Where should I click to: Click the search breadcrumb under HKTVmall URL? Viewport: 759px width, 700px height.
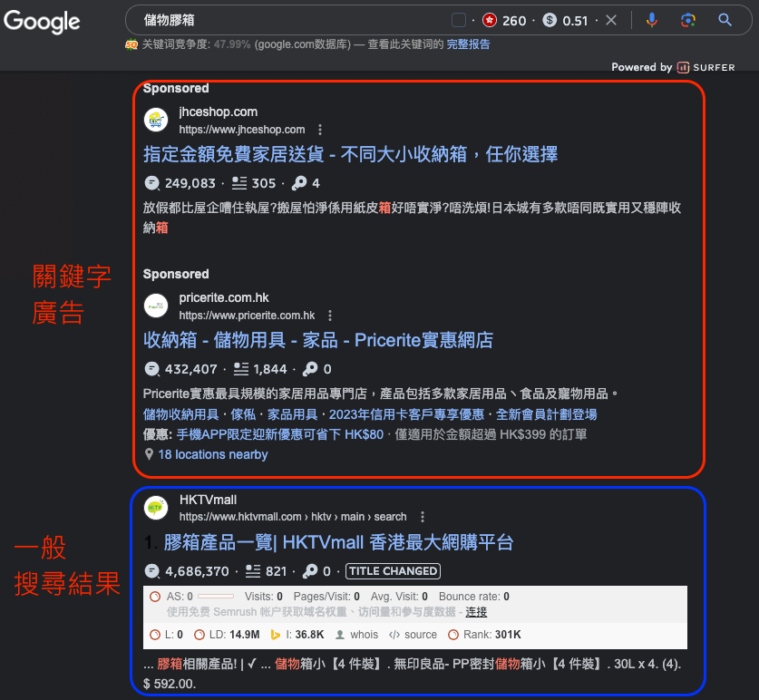pos(390,517)
